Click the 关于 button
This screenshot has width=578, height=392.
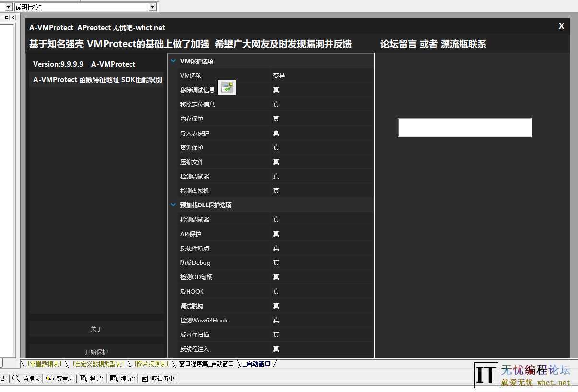[96, 329]
